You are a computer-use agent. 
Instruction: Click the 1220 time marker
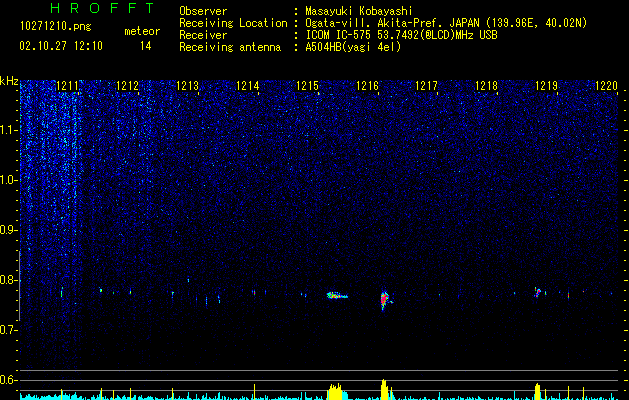[606, 86]
